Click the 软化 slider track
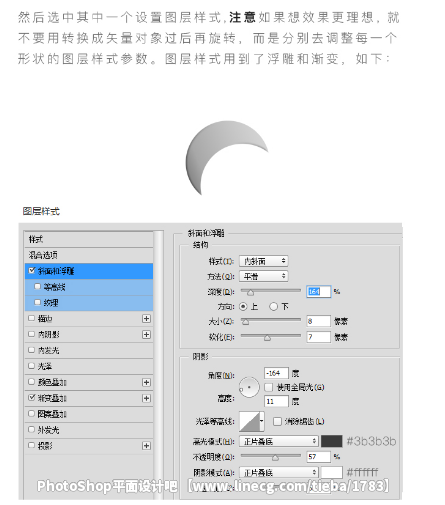 pyautogui.click(x=271, y=336)
